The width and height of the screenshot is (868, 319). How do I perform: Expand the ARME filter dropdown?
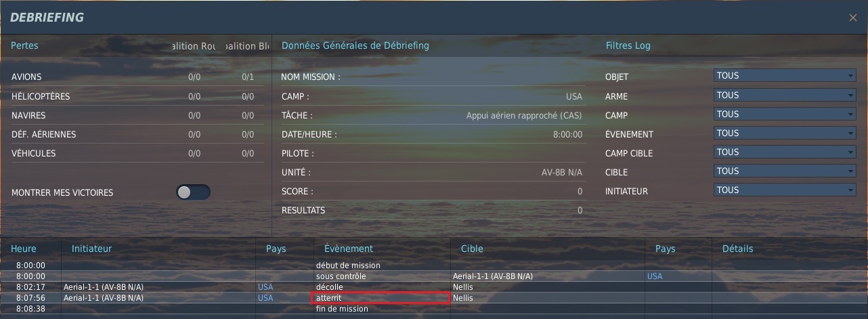pyautogui.click(x=785, y=95)
